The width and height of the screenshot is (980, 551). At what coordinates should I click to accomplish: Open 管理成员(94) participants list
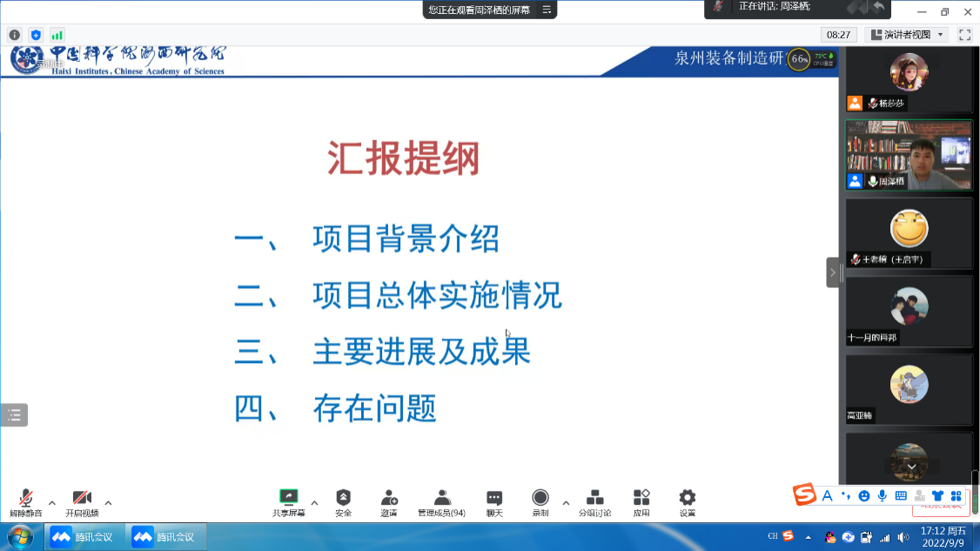(x=442, y=502)
